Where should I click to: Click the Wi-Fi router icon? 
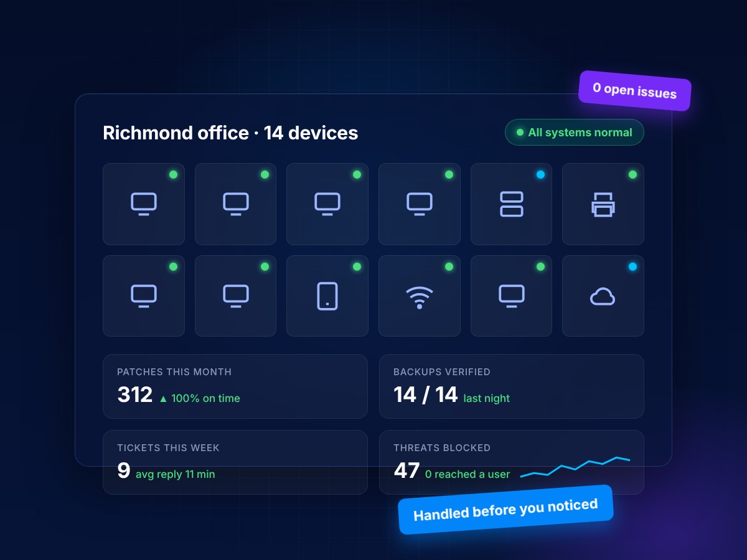point(420,297)
